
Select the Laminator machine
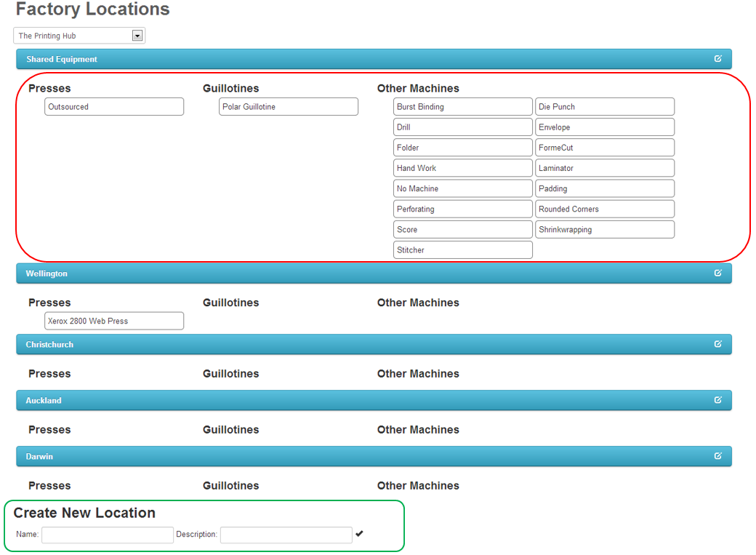click(x=605, y=168)
